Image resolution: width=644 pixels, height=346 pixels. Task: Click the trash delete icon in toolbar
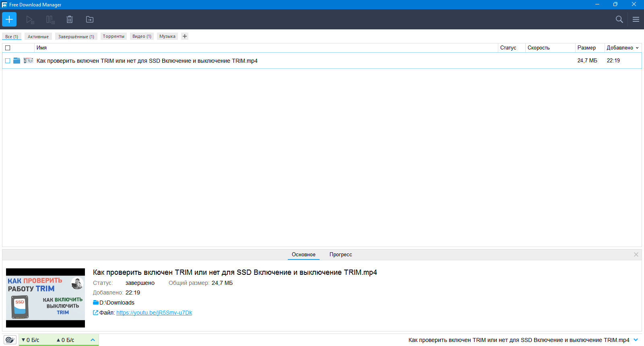click(70, 19)
